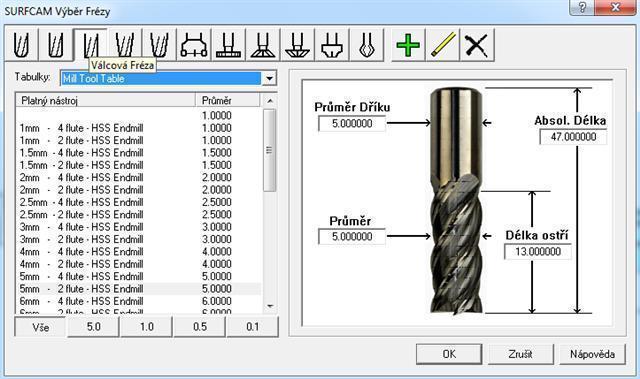This screenshot has height=379, width=640.
Task: Confirm selection with the OK button
Action: point(449,354)
